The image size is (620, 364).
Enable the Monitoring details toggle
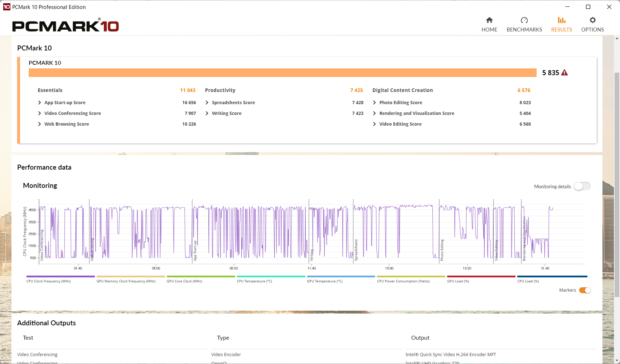(x=582, y=186)
